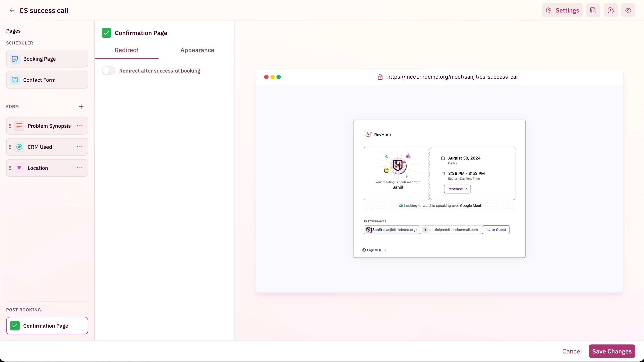Click the green check icon beside the Confirmation Page heading
The width and height of the screenshot is (644, 362).
pos(106,33)
